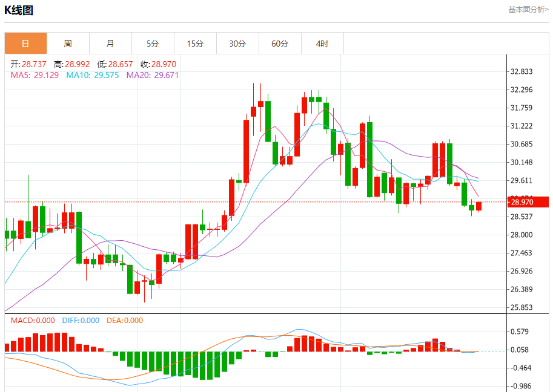
Task: Switch to the 4时 interval tab
Action: coord(322,44)
